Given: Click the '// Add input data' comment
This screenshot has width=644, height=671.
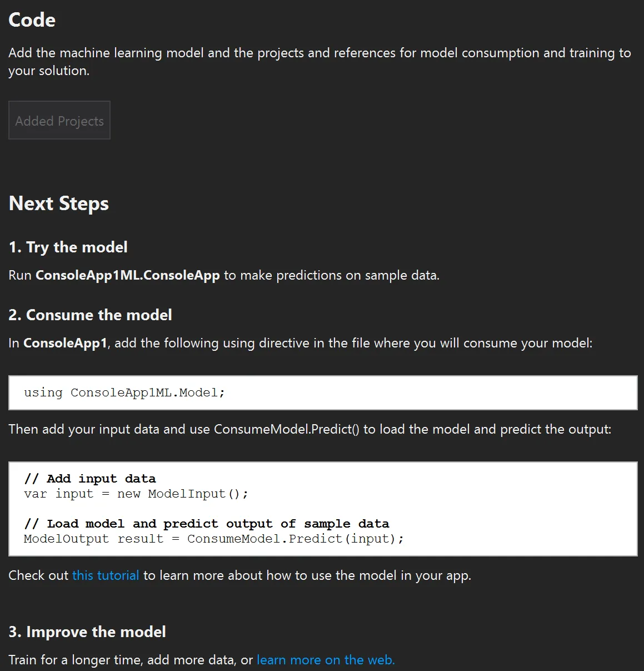Looking at the screenshot, I should [90, 479].
